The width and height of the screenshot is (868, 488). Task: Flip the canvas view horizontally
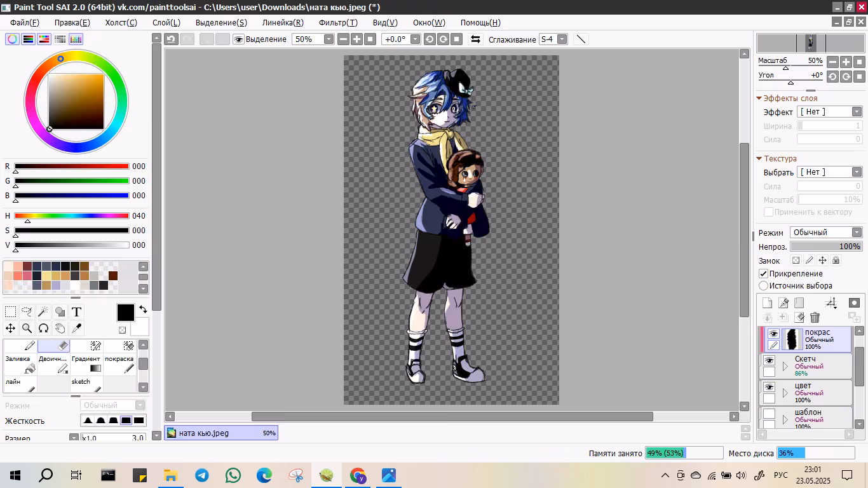pos(475,39)
